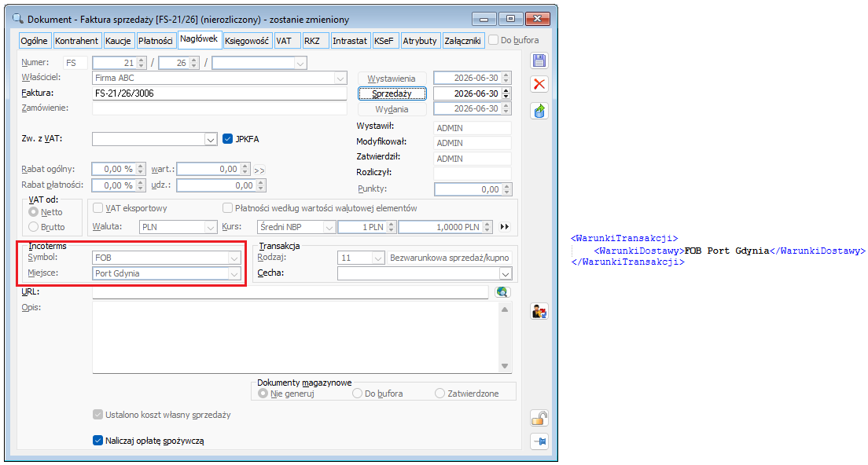This screenshot has width=868, height=465.
Task: Click the Faktura number field FS-21/26/3006
Action: tap(219, 93)
